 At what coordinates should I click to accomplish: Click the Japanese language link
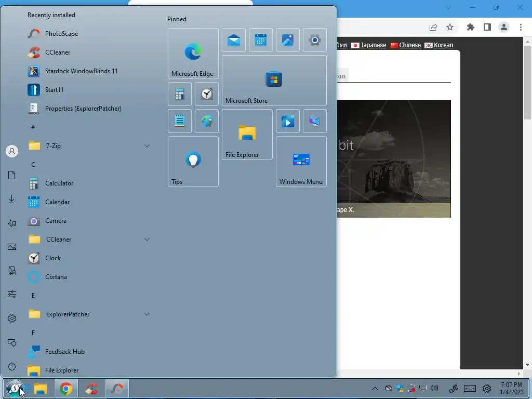tap(373, 45)
